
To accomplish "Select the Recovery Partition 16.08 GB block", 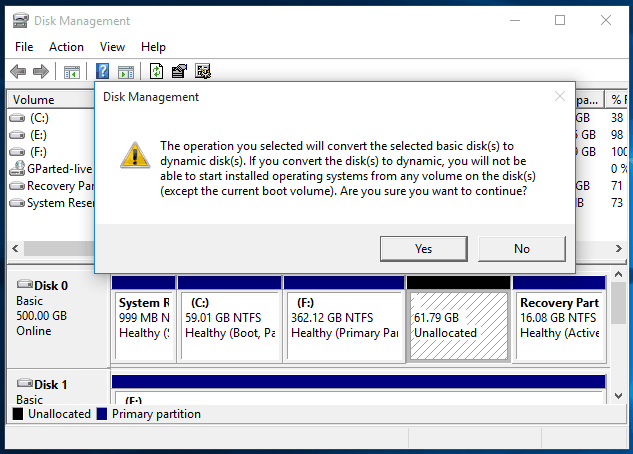I will 559,319.
